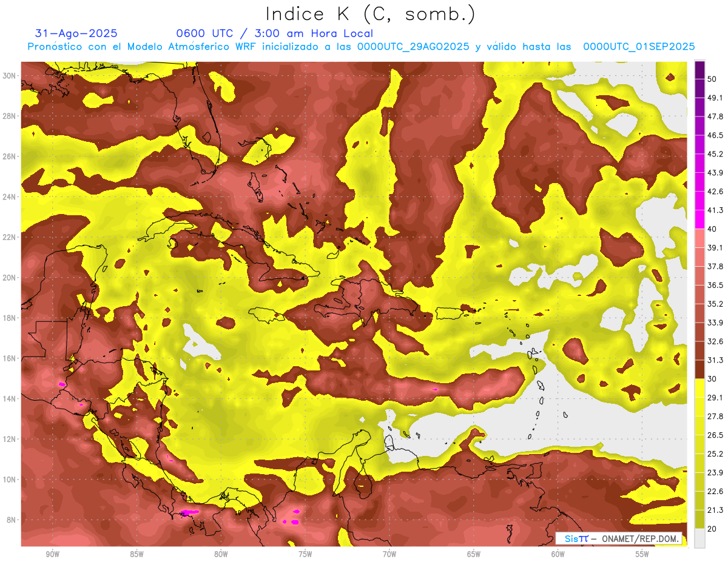Click the colorbar value 20
This screenshot has width=728, height=562.
click(x=712, y=529)
